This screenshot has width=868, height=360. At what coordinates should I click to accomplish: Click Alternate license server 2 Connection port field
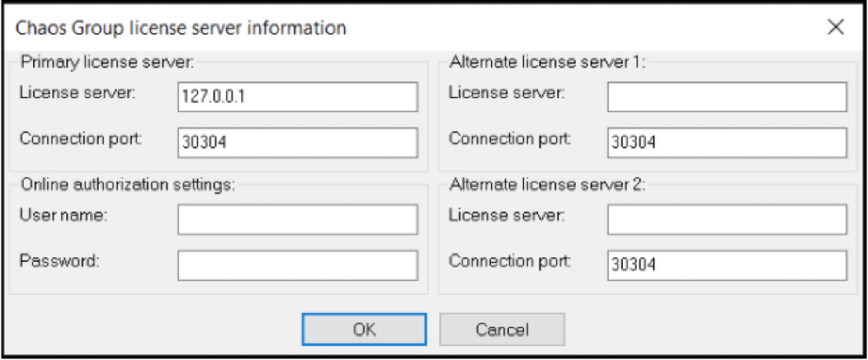(727, 266)
